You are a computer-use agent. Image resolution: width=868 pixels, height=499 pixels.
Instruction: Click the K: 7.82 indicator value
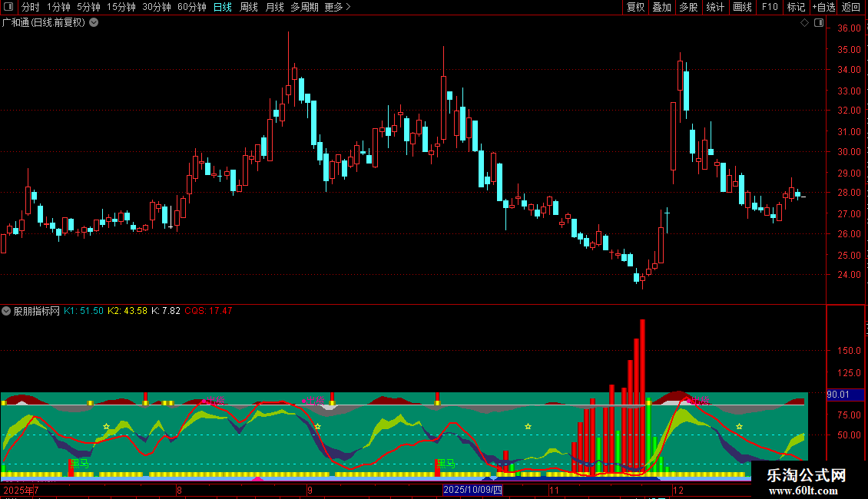[x=165, y=311]
